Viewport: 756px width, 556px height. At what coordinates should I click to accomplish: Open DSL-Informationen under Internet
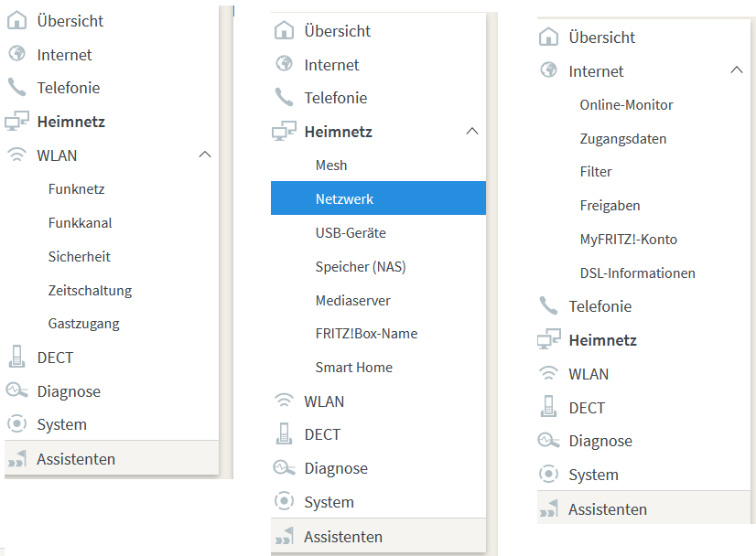(x=637, y=273)
